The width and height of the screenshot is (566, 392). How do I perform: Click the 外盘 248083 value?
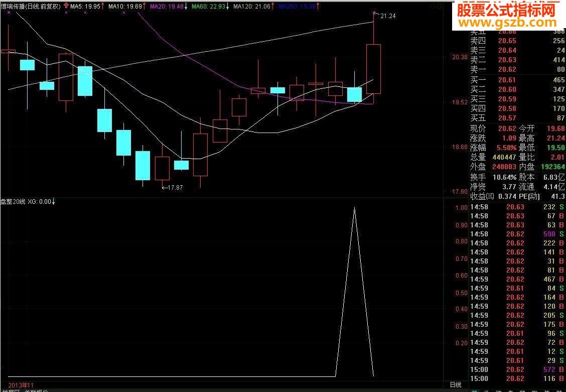point(504,167)
